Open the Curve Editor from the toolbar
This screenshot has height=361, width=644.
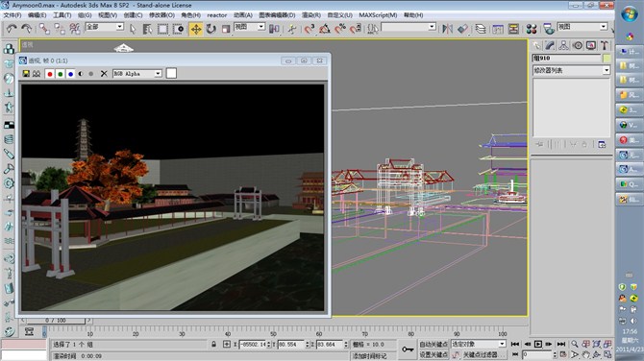(x=498, y=29)
